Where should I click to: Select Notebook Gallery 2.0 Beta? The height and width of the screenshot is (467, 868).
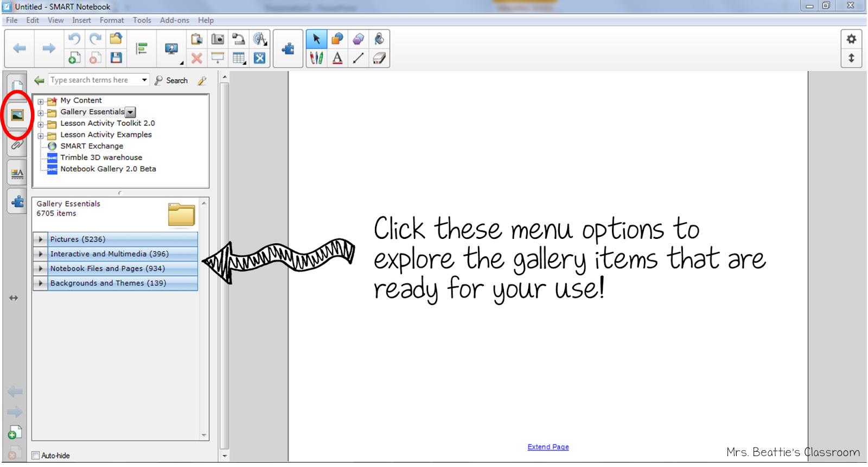click(108, 169)
